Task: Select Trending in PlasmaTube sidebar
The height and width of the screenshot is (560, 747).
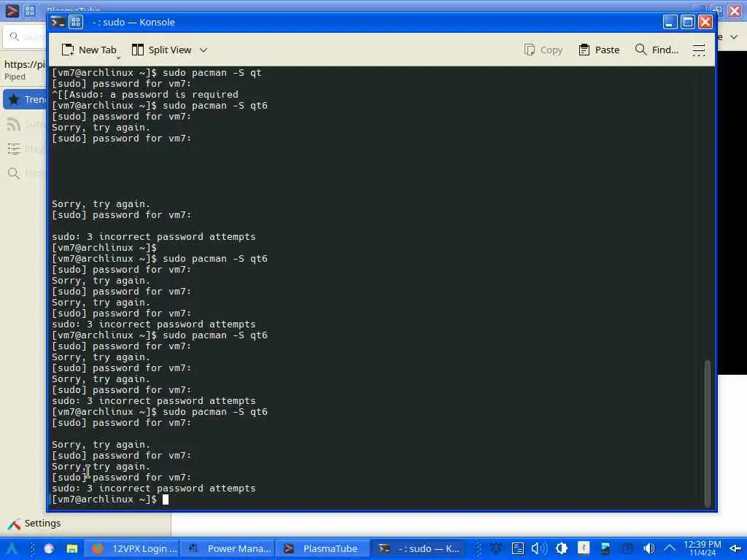Action: [x=26, y=99]
